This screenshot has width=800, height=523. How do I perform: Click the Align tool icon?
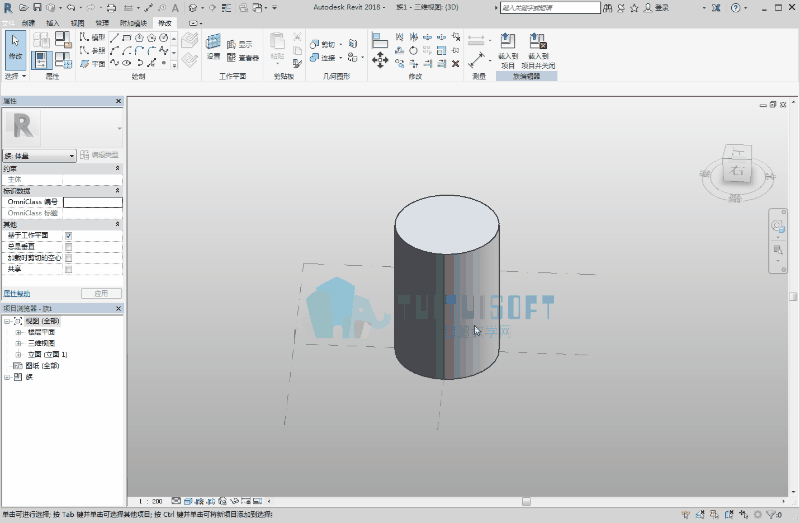click(x=380, y=40)
